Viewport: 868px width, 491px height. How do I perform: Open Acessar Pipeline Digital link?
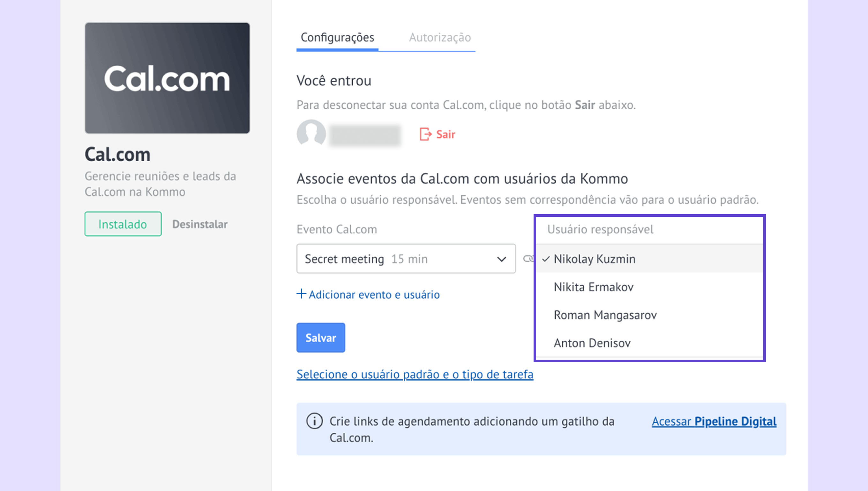click(x=714, y=421)
